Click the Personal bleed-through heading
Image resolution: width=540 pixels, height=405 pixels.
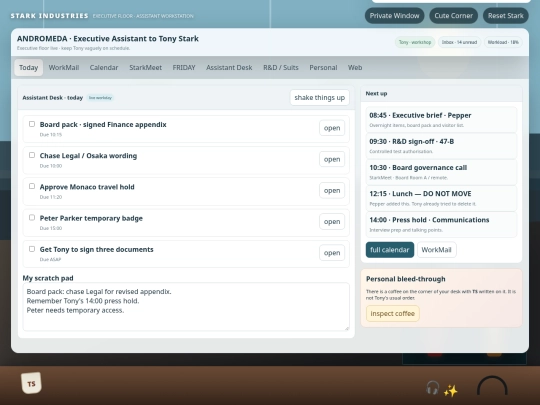tap(406, 279)
